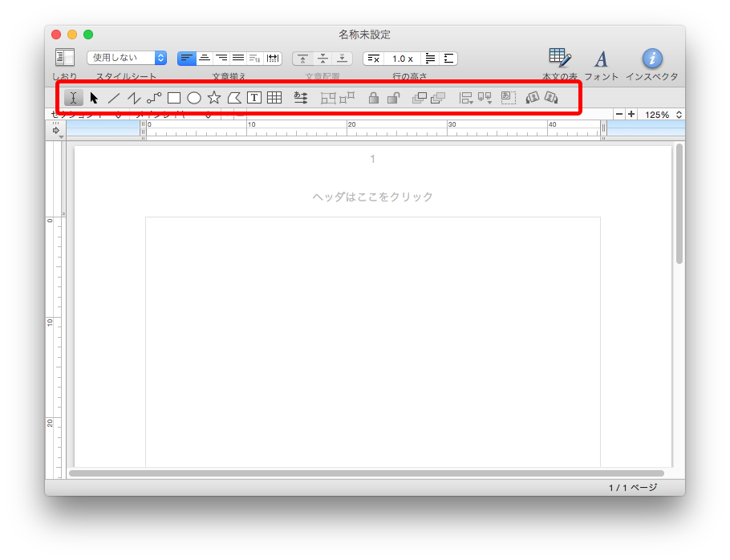Select the arrow pointer tool
The width and height of the screenshot is (730, 560).
pyautogui.click(x=94, y=98)
